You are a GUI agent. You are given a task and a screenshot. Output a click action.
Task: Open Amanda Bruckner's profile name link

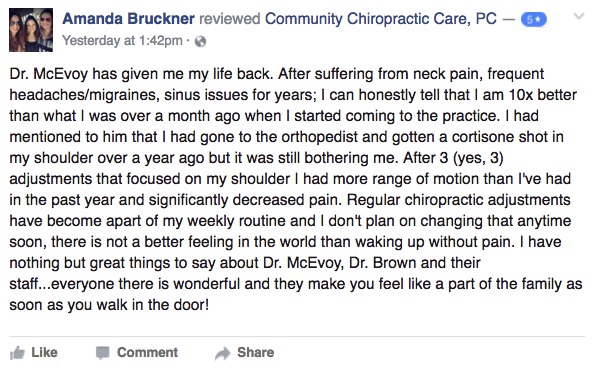(x=128, y=18)
